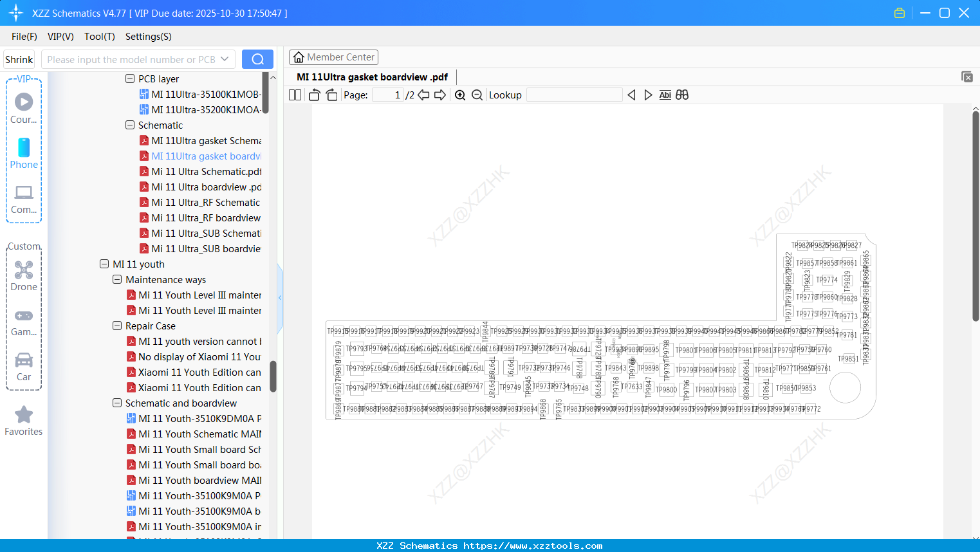
Task: Switch to the MI 11Ultra gasket boardview tab
Action: click(x=371, y=77)
